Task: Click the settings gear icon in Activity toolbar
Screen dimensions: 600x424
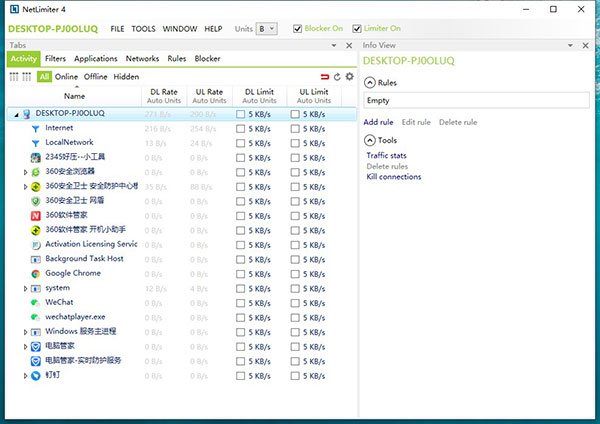Action: tap(349, 77)
